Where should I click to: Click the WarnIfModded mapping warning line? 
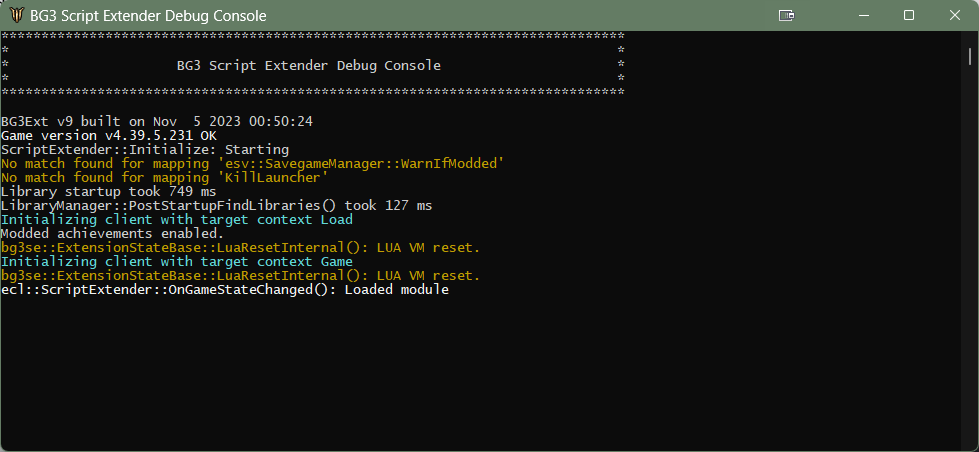click(253, 164)
